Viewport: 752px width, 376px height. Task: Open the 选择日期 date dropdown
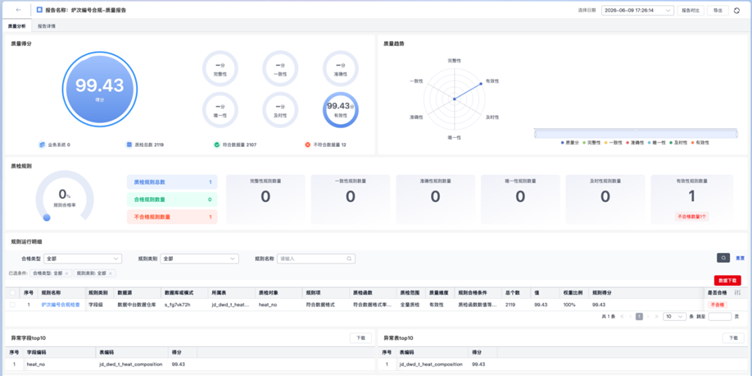click(637, 10)
